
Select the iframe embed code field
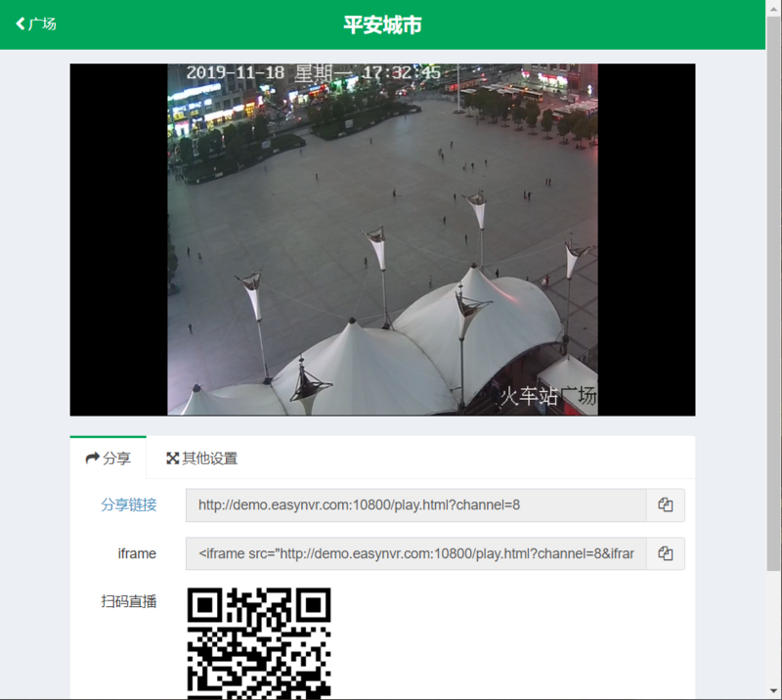point(411,553)
